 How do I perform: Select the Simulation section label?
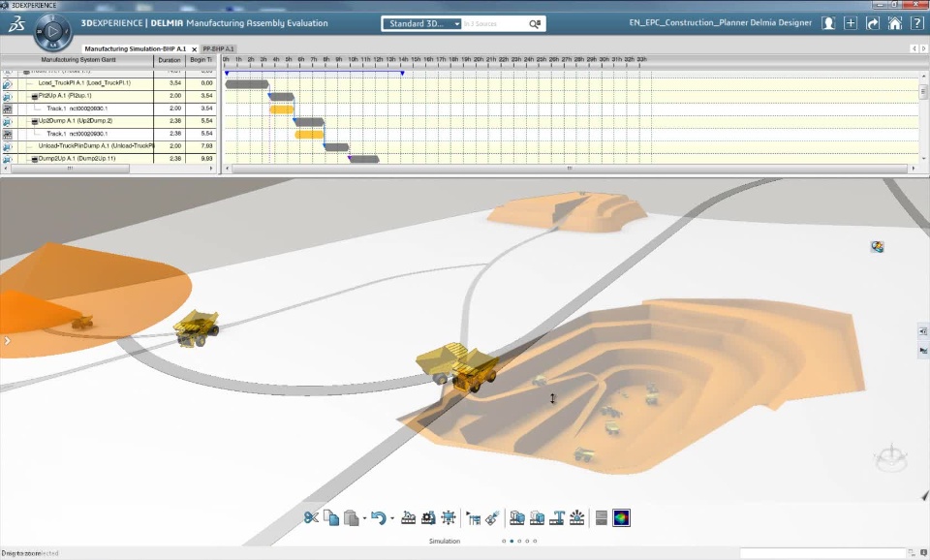point(445,541)
